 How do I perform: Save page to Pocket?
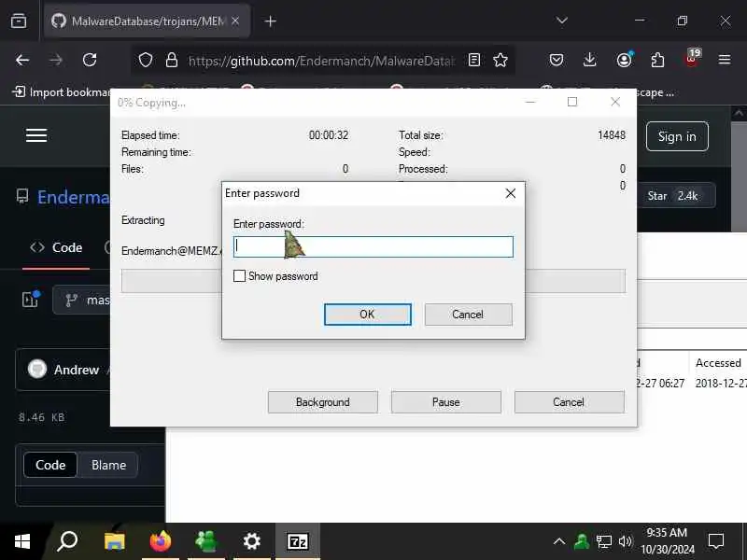click(556, 60)
